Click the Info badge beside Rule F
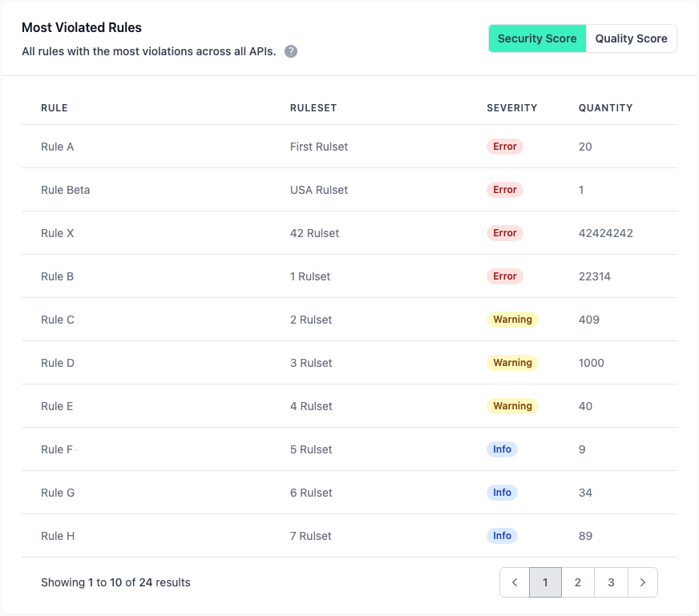Viewport: 699px width, 616px height. coord(502,449)
